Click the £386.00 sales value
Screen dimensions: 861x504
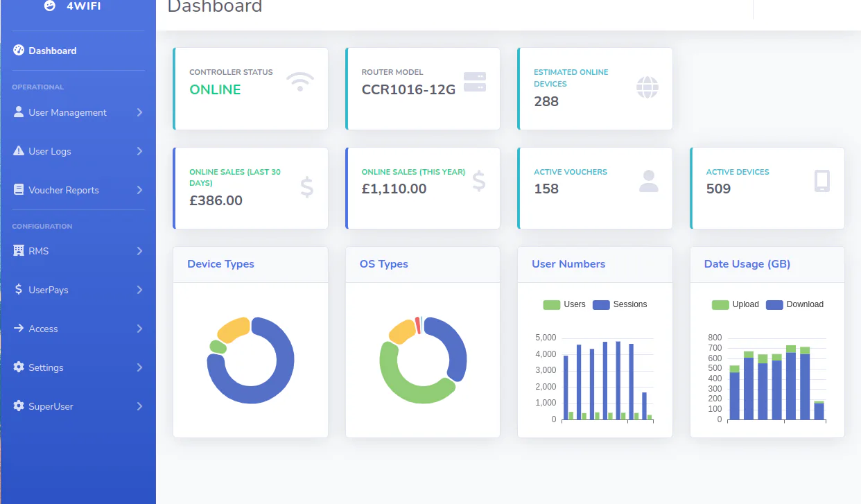click(216, 200)
